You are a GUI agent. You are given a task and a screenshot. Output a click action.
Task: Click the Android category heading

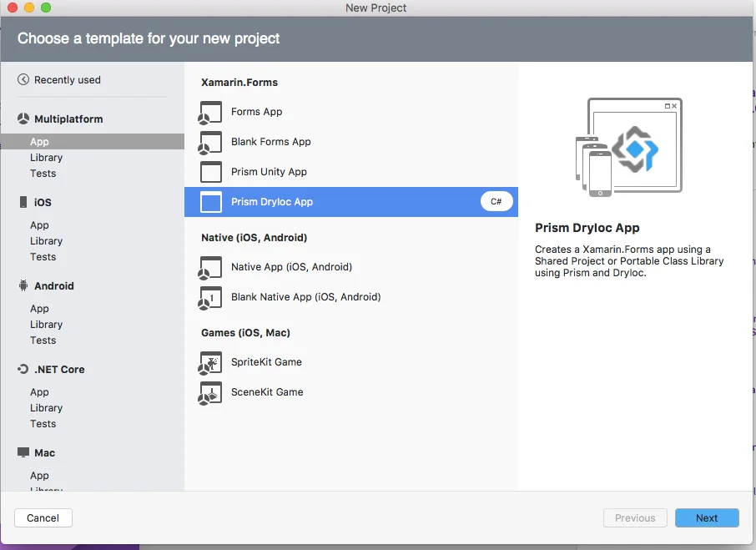(54, 285)
